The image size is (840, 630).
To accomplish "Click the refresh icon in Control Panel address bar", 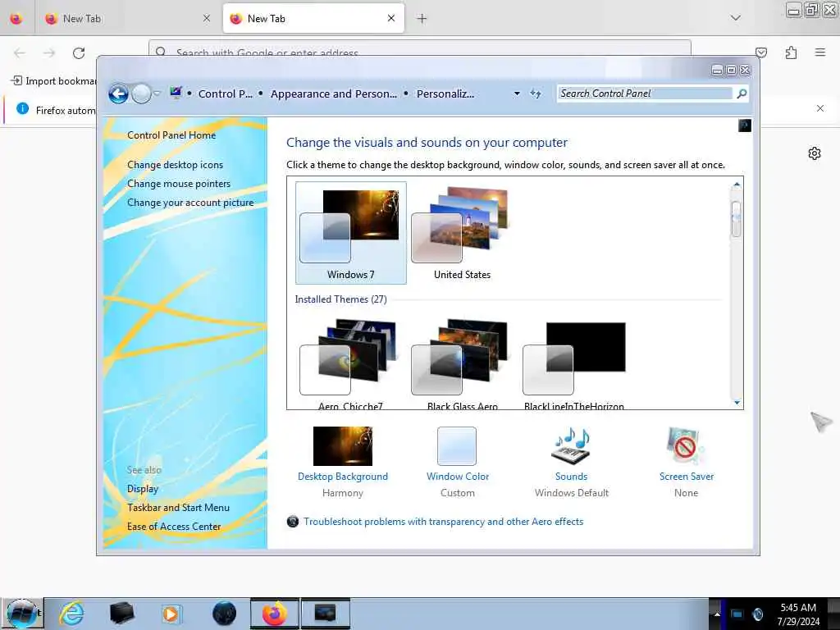I will [x=535, y=94].
